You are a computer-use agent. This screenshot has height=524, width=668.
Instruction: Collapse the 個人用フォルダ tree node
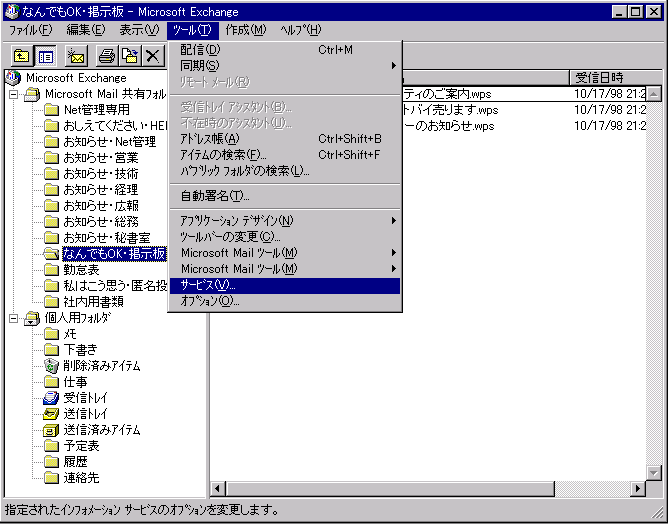(x=13, y=318)
